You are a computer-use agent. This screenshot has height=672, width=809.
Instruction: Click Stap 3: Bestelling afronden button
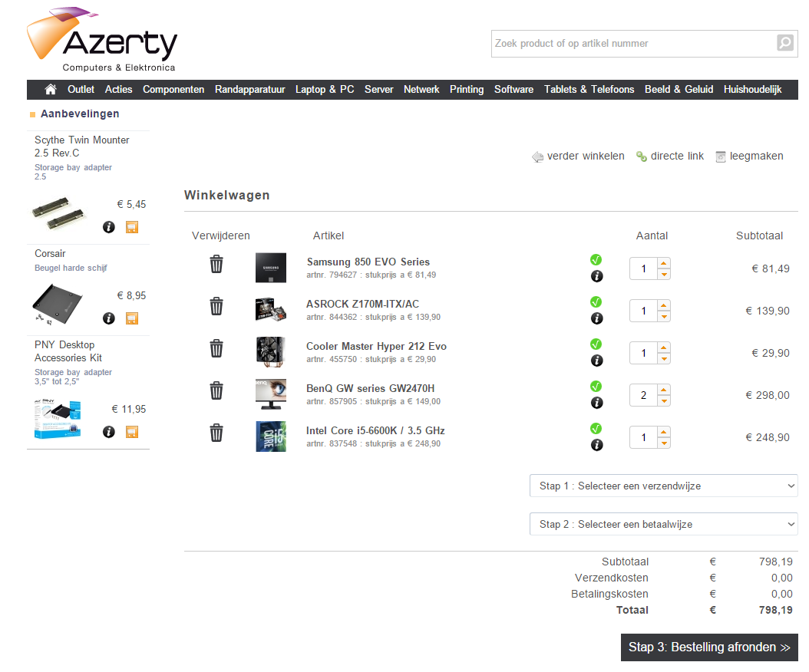coord(709,647)
